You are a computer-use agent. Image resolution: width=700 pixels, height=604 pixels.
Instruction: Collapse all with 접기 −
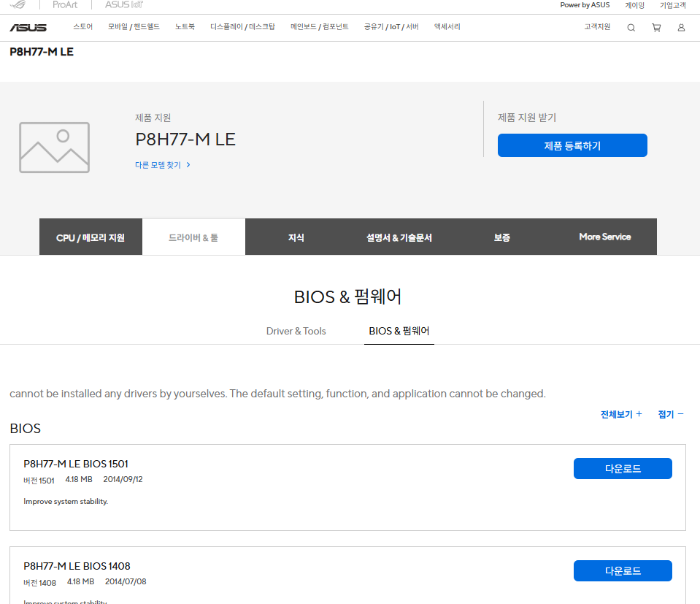[671, 414]
